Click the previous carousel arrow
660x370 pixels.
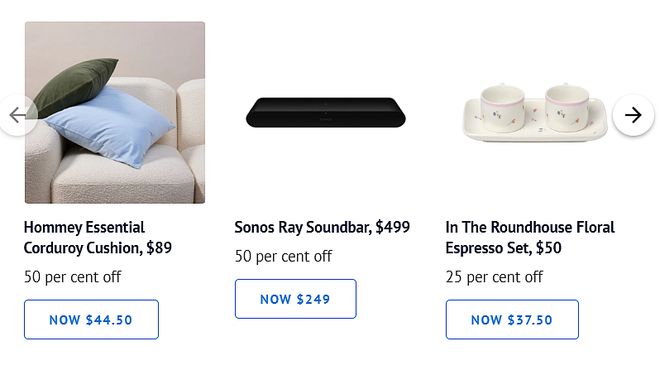click(x=18, y=115)
